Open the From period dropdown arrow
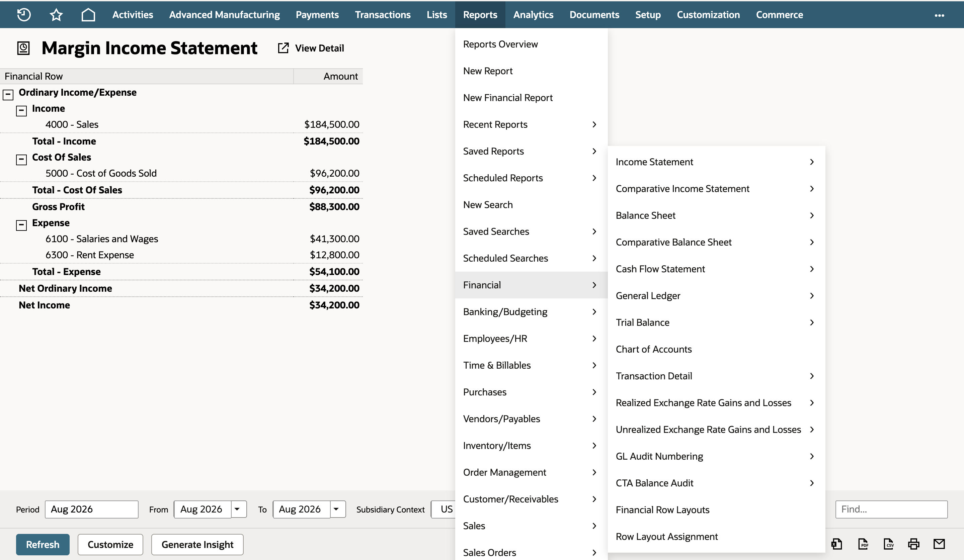Image resolution: width=964 pixels, height=560 pixels. tap(238, 509)
